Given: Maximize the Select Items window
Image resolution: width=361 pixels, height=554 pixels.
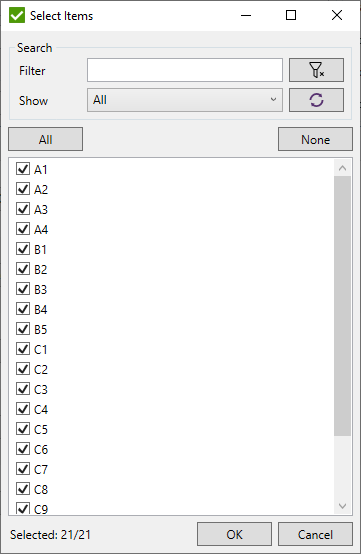Looking at the screenshot, I should (291, 15).
